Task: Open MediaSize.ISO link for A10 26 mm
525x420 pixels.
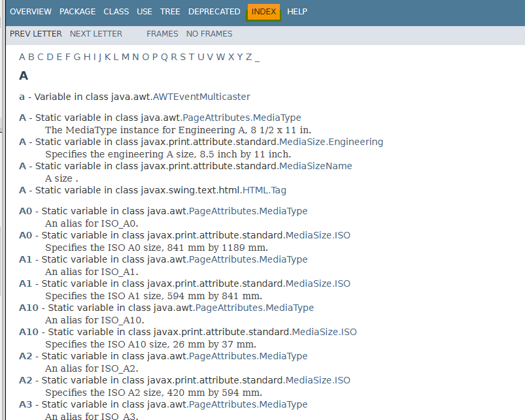Action: tap(324, 332)
